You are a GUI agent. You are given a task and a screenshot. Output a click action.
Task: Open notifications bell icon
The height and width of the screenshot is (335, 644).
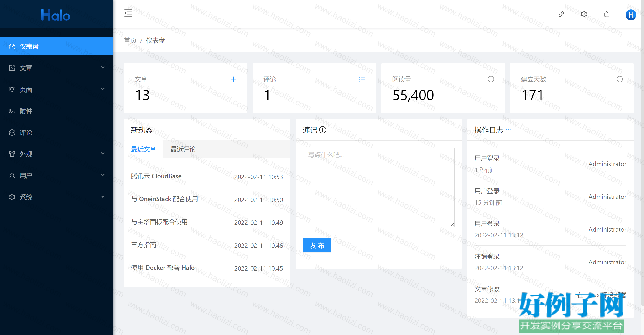point(606,14)
